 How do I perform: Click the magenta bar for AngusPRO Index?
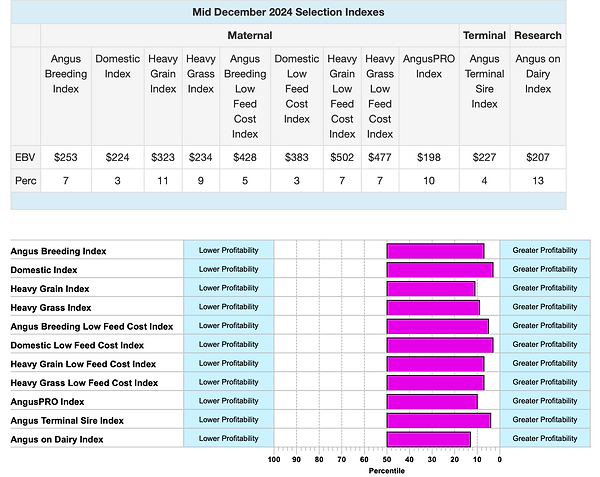[432, 402]
